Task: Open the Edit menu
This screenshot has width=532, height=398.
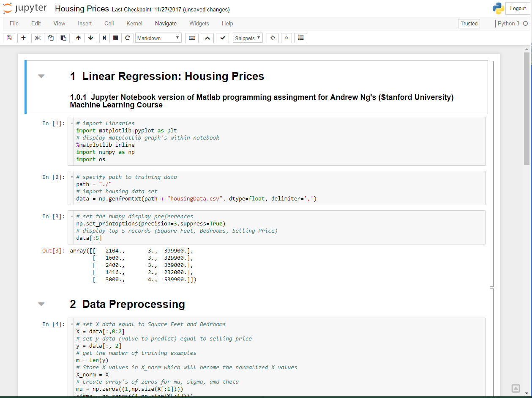Action: [36, 24]
